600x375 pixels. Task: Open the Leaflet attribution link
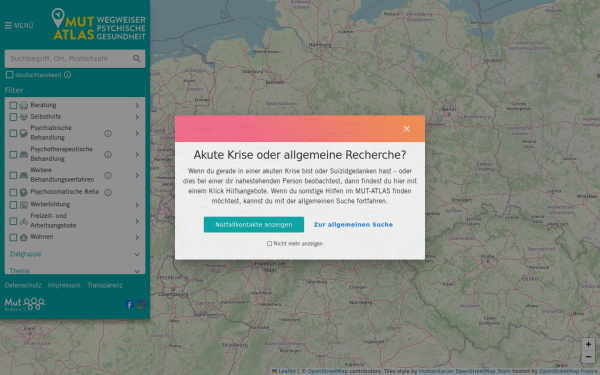284,371
